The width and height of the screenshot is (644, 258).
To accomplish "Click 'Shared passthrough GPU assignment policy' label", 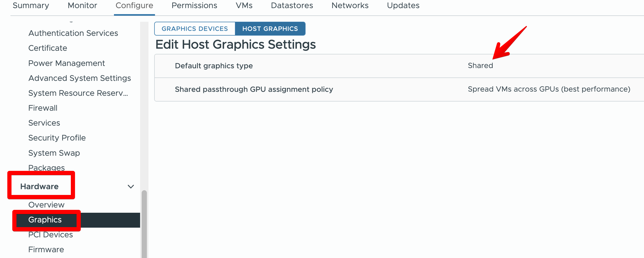I will pyautogui.click(x=254, y=89).
